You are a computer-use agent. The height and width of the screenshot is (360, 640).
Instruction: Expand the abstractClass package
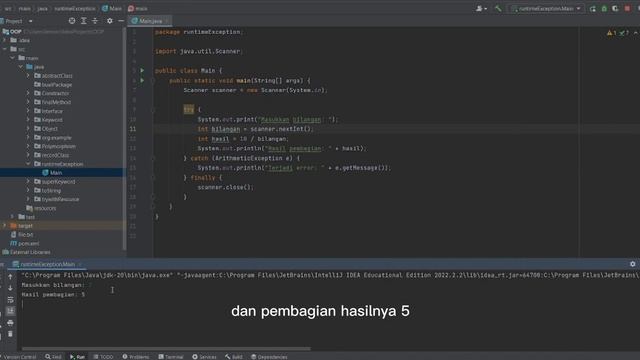[x=28, y=76]
